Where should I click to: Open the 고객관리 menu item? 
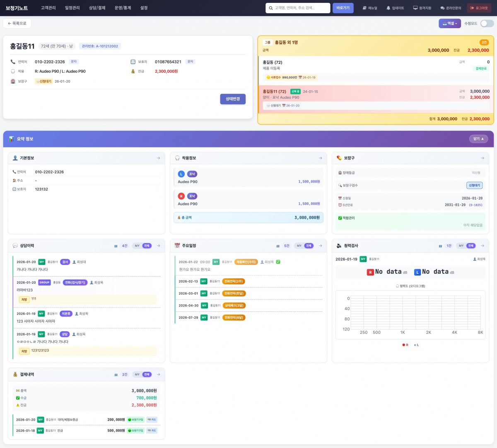(48, 8)
